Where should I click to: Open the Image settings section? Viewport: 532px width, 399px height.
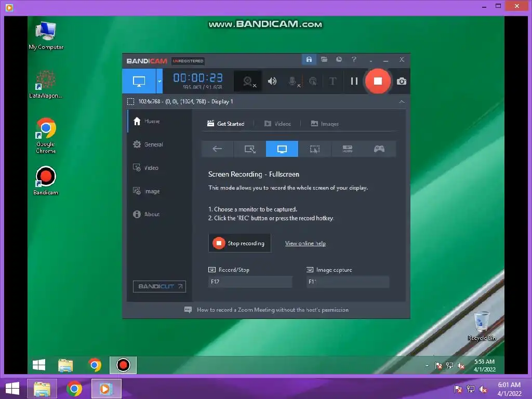point(159,191)
